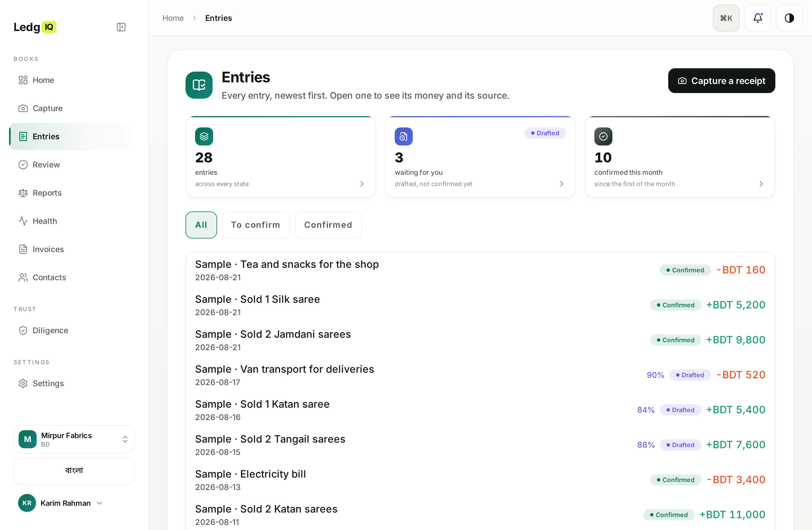Click the +BDT 5,200 amount

(x=736, y=305)
